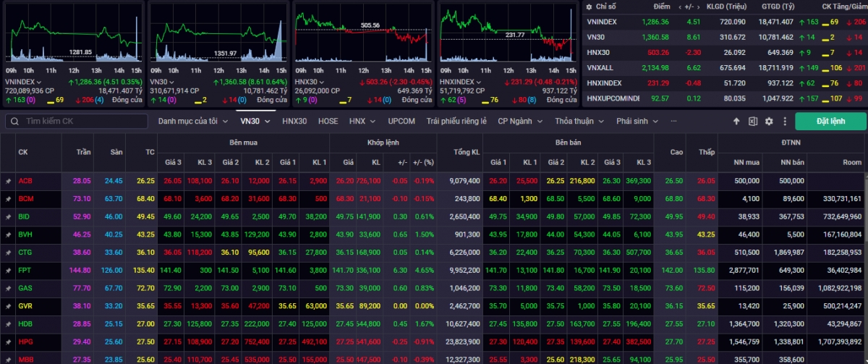Select VNINDEX row in index table
Viewport: 868px width, 364px height.
point(725,22)
